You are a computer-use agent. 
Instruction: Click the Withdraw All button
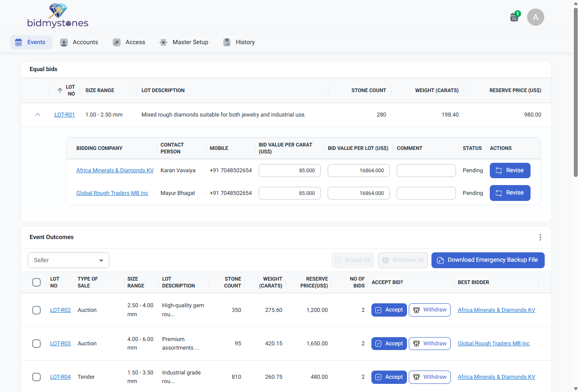point(403,260)
